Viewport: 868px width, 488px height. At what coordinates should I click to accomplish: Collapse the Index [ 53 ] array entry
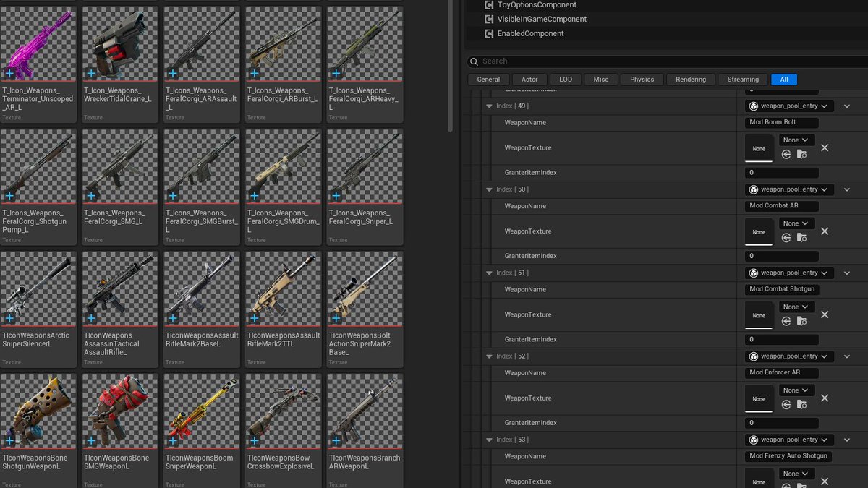489,440
